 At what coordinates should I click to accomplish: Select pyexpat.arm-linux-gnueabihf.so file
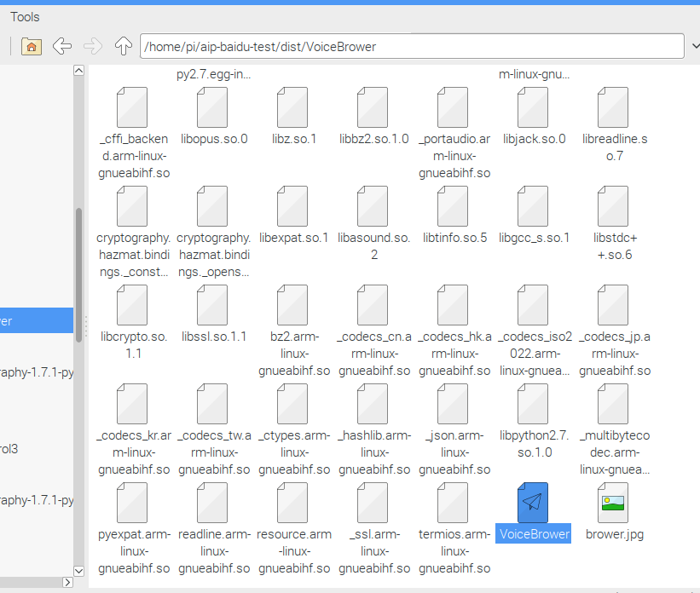click(x=134, y=529)
